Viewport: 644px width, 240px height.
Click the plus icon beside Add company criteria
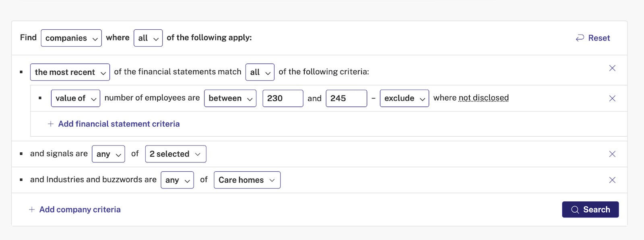(x=32, y=209)
